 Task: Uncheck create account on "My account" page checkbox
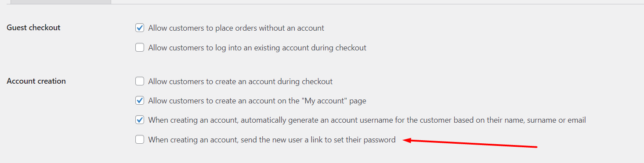tap(140, 100)
